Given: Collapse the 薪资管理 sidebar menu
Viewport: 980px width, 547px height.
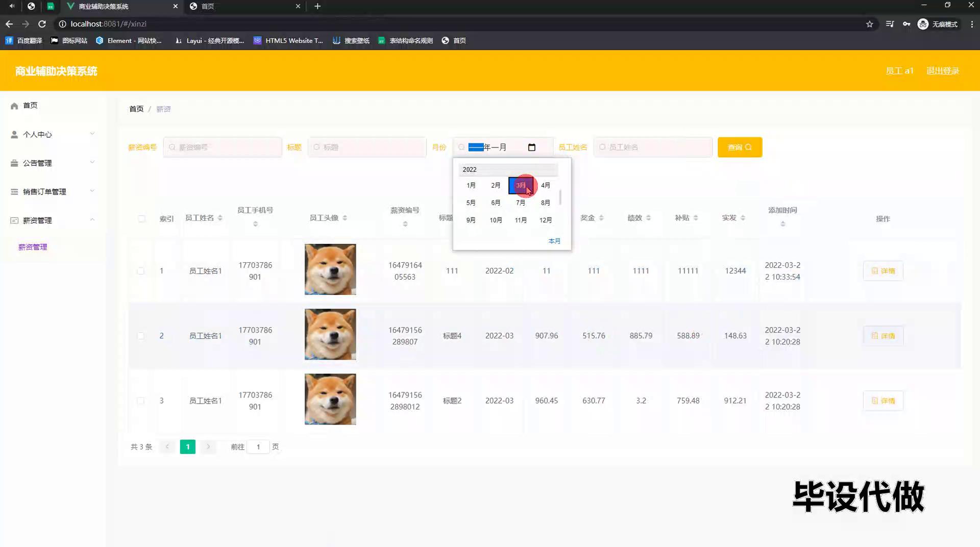Looking at the screenshot, I should pyautogui.click(x=52, y=220).
